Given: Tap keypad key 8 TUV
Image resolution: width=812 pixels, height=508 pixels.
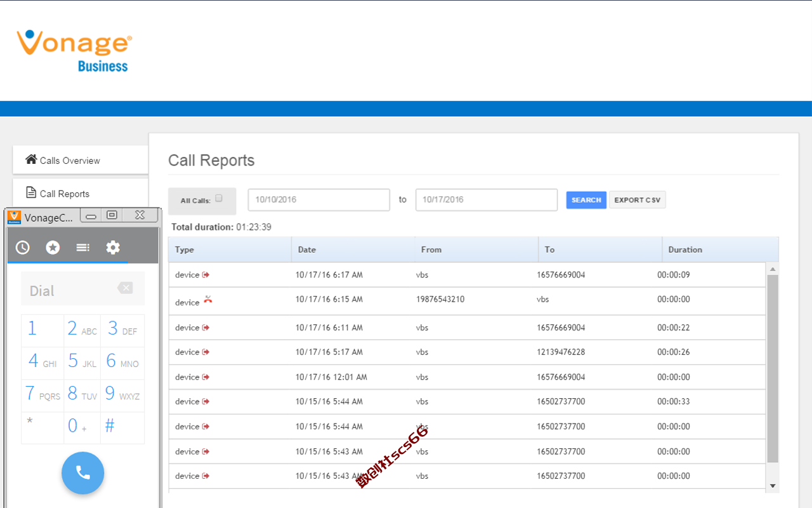Looking at the screenshot, I should [x=82, y=395].
